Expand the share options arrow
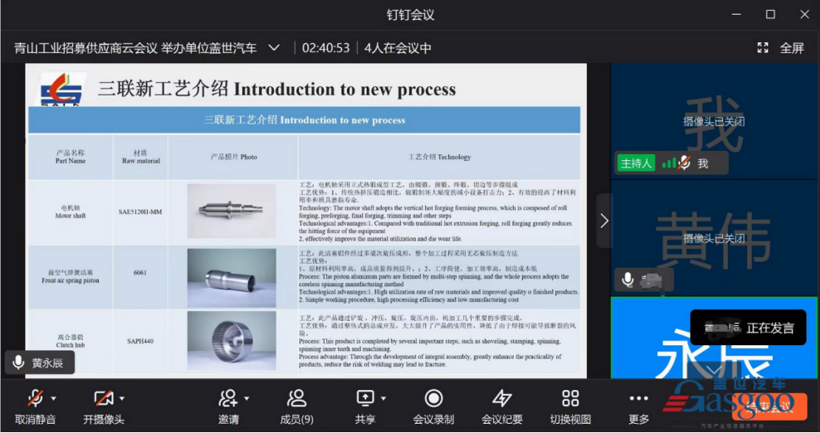Screen dimensions: 820x433 point(383,398)
